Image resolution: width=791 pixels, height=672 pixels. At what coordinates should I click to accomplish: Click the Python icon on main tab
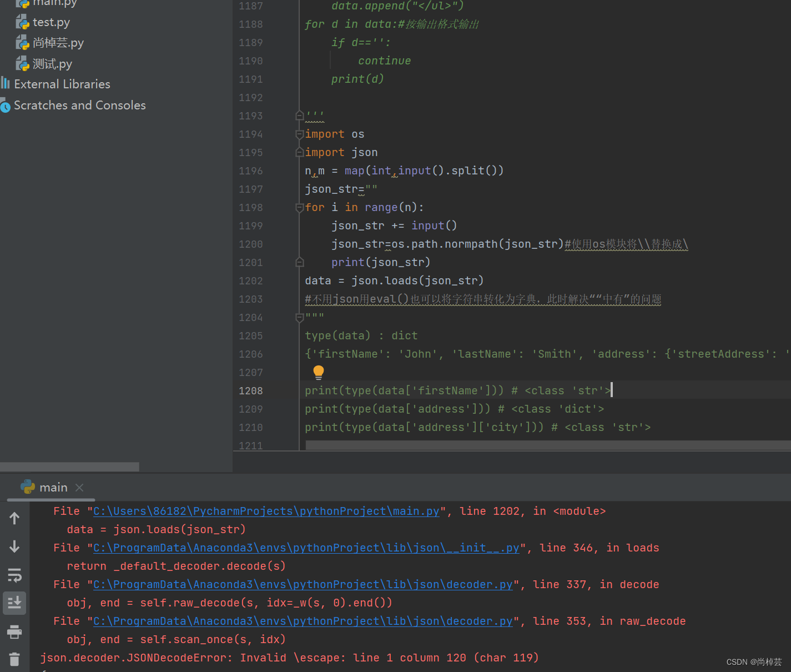(x=28, y=487)
